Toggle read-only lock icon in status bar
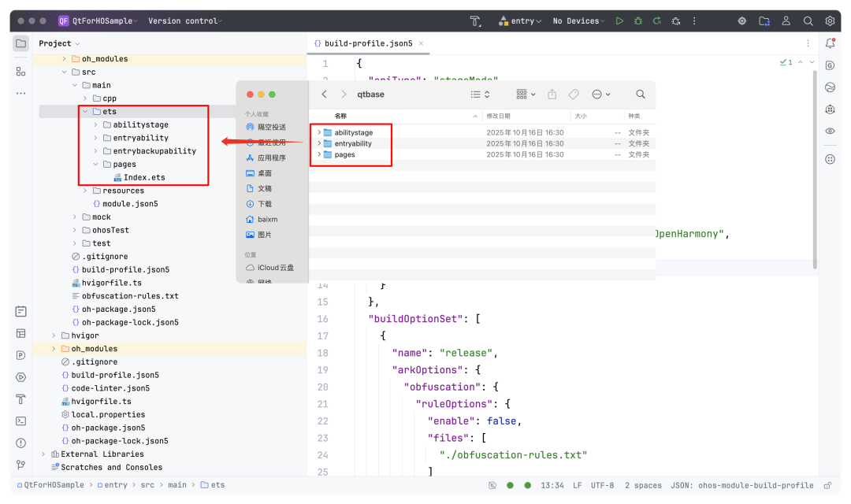 pos(827,486)
